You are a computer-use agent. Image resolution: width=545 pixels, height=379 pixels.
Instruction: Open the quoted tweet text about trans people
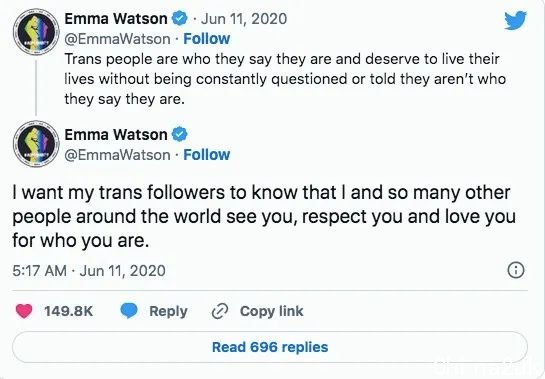[x=285, y=79]
